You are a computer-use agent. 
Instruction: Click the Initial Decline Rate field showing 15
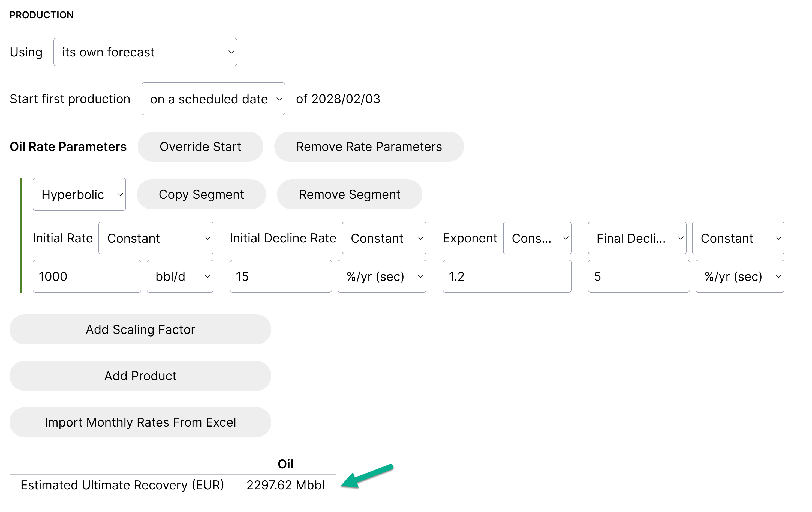(281, 276)
